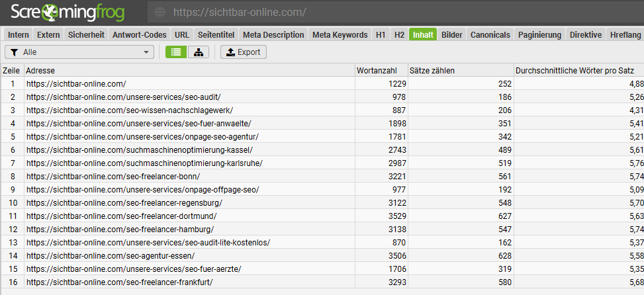This screenshot has width=644, height=295.
Task: Sort by Adresse column header
Action: [189, 70]
